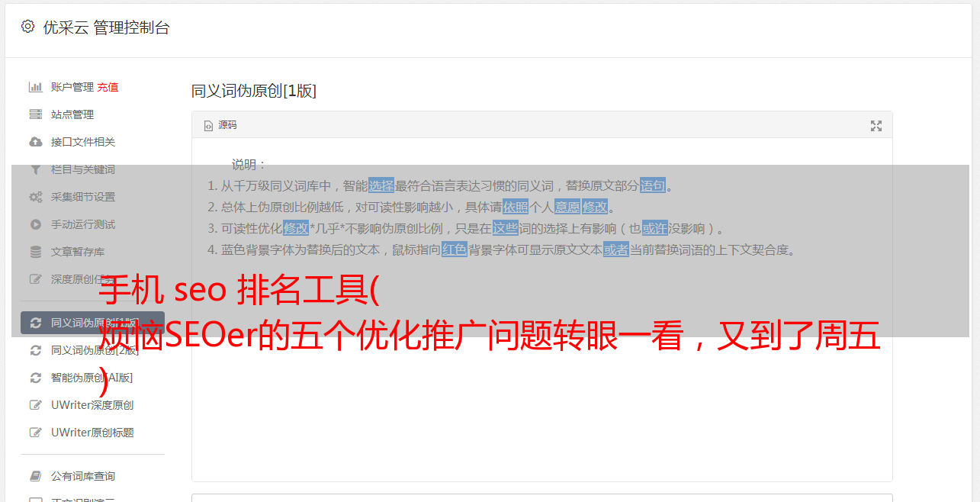The image size is (980, 502).
Task: Click the 同义词伪原创[1版] page heading
Action: pyautogui.click(x=254, y=91)
